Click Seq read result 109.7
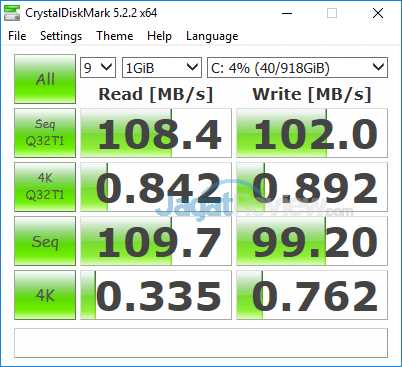Screen dimensions: 402x367 click(x=156, y=241)
